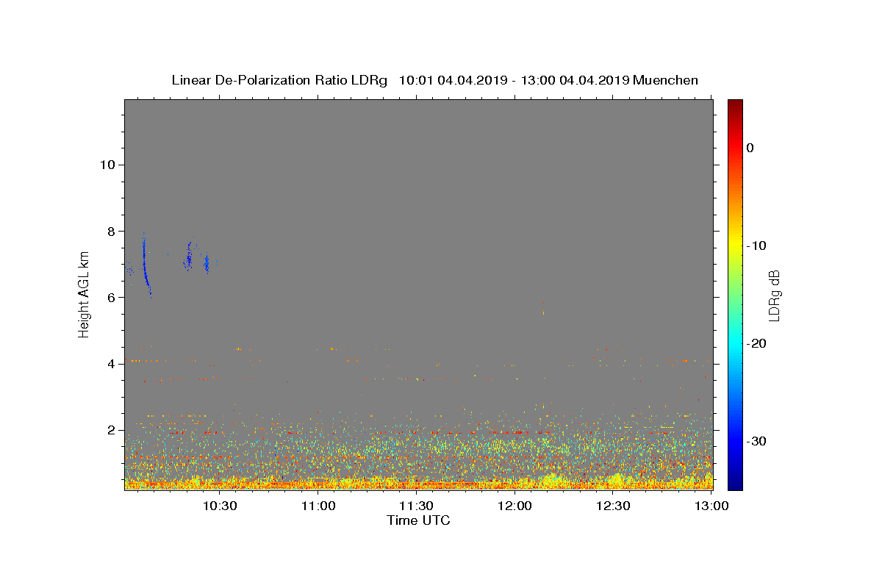882x588 pixels.
Task: Click the plot title 'Linear De-Polarization Ratio LDRg'
Action: click(x=279, y=80)
